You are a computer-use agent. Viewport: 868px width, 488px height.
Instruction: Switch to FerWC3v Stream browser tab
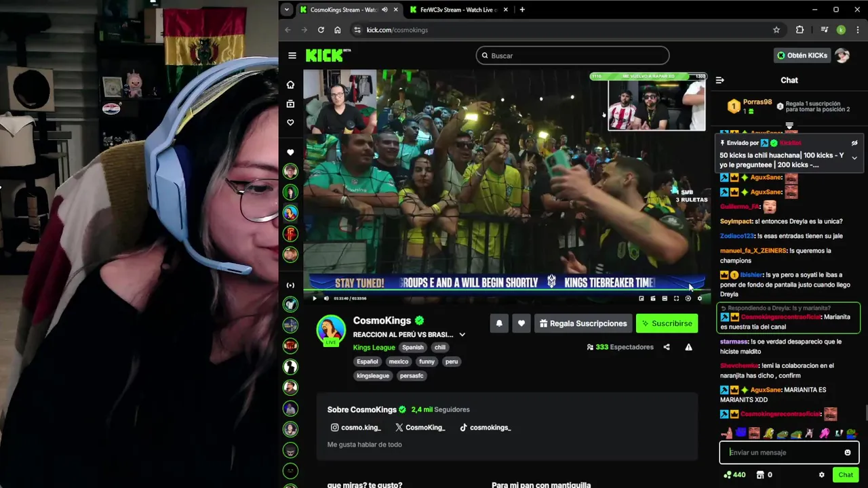(460, 9)
